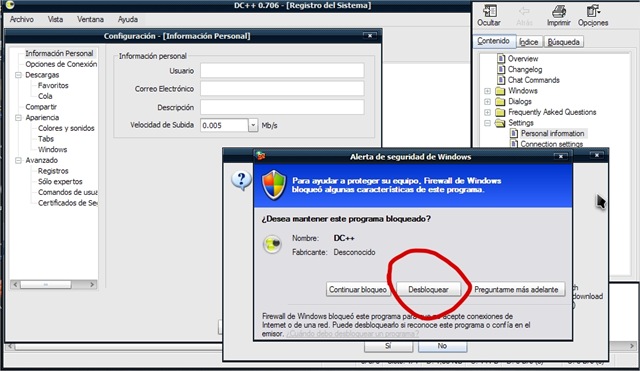Click the settings tree horizontal scrollbar
Screen dimensions: 640x371
pyautogui.click(x=53, y=284)
